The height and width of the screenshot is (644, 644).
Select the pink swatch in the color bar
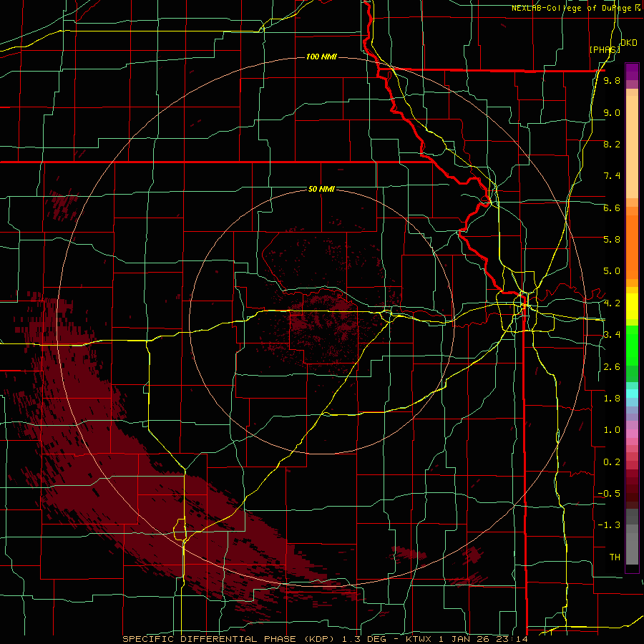pyautogui.click(x=632, y=434)
